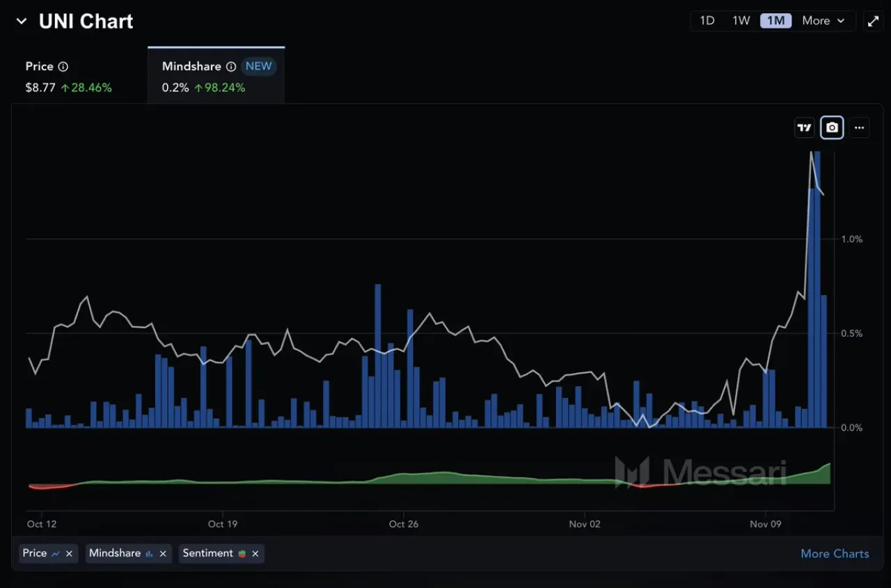Select the 1W timeframe
This screenshot has height=588, width=891.
click(741, 21)
